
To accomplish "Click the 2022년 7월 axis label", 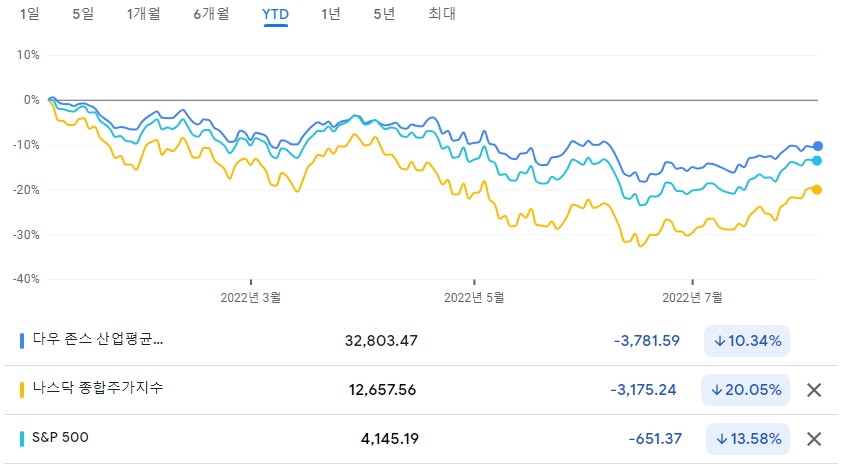I will click(692, 298).
